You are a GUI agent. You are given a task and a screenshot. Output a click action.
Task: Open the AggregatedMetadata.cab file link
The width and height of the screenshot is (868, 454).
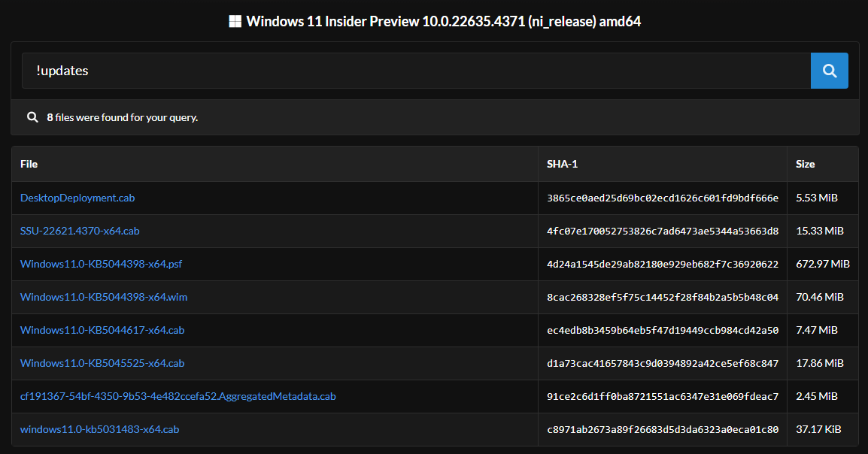[x=178, y=396]
